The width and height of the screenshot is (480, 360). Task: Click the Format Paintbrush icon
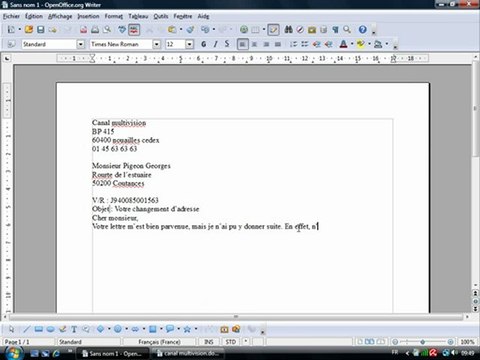(x=190, y=30)
